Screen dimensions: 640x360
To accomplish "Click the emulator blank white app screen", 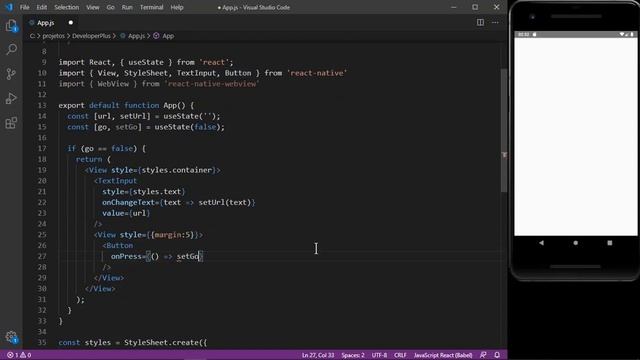I will tap(576, 136).
